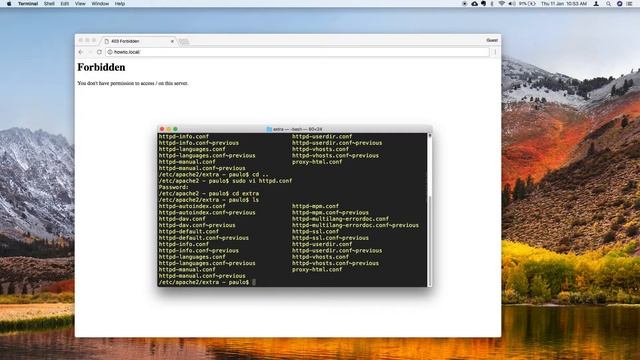Open the Bluetooth status menu
640x360 pixels.
pos(492,4)
